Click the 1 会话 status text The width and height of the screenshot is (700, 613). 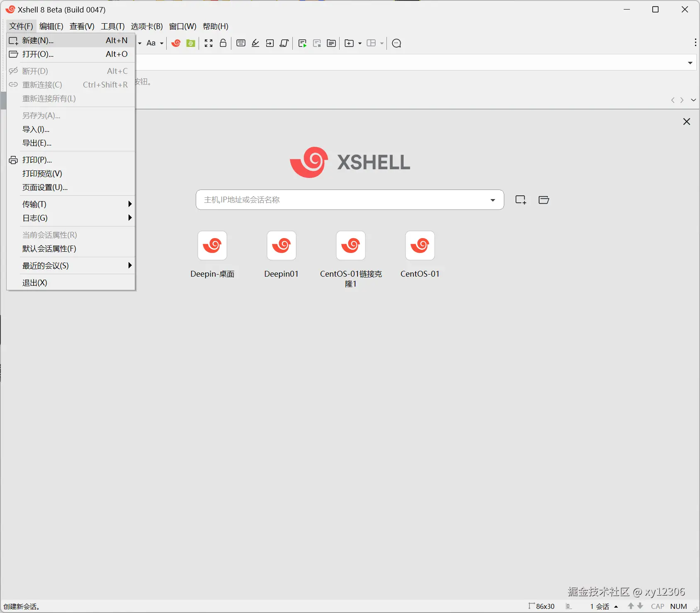pos(600,606)
